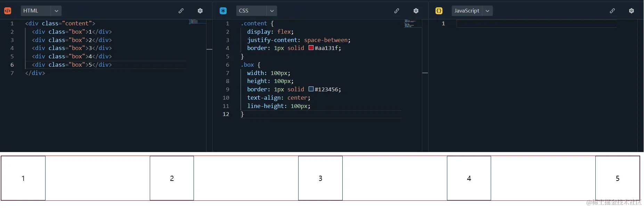Click the CSS panel asterisk icon
The height and width of the screenshot is (208, 644).
coord(223,11)
